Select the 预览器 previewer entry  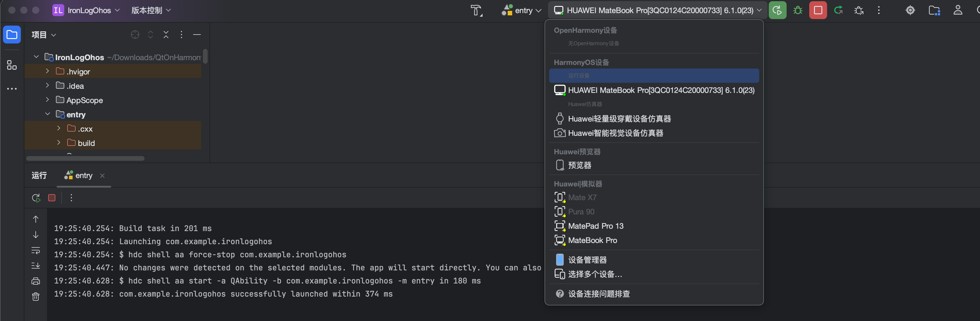[x=654, y=165]
